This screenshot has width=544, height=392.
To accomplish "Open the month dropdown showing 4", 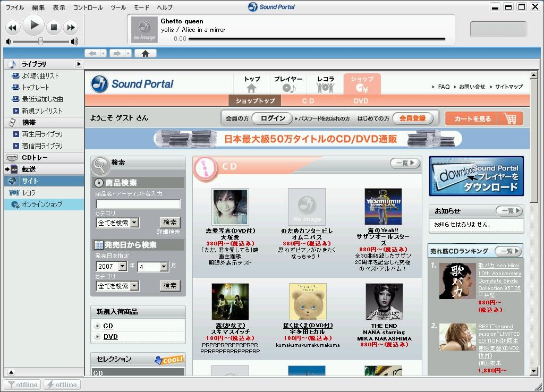I will point(153,267).
